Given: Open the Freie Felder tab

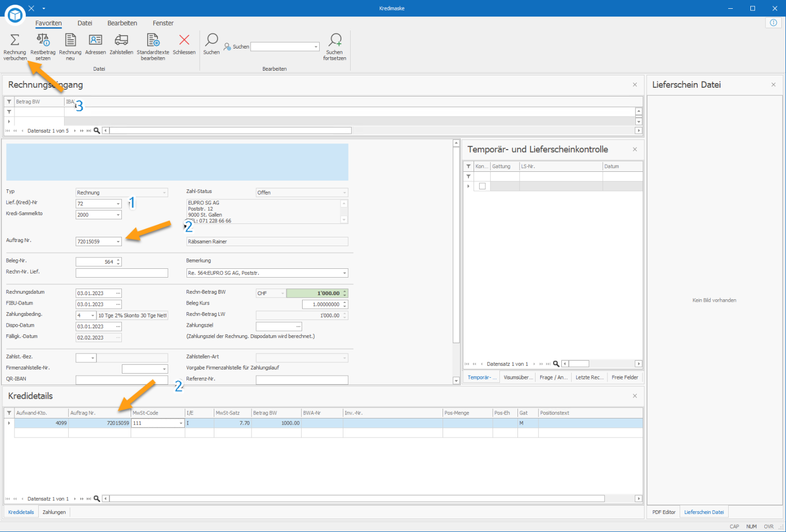Looking at the screenshot, I should click(x=625, y=377).
